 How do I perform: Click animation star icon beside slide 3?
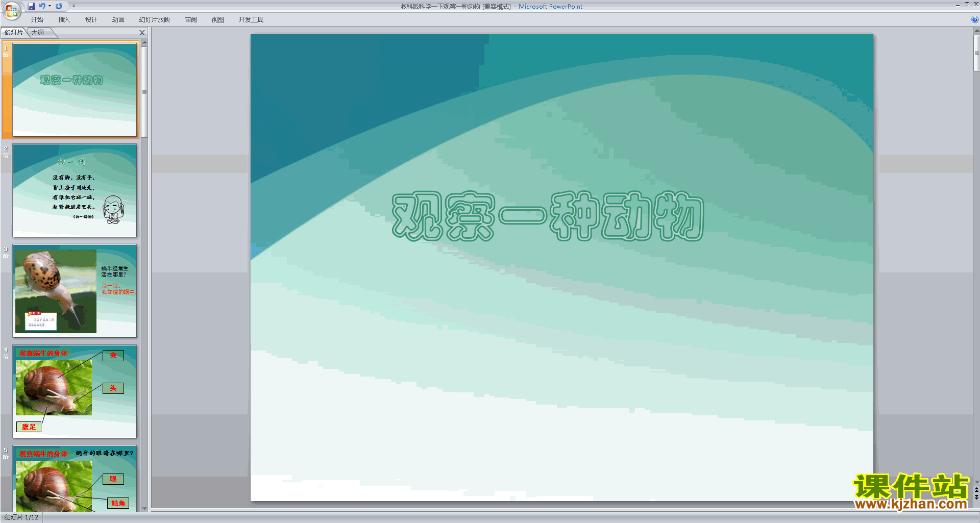(6, 256)
